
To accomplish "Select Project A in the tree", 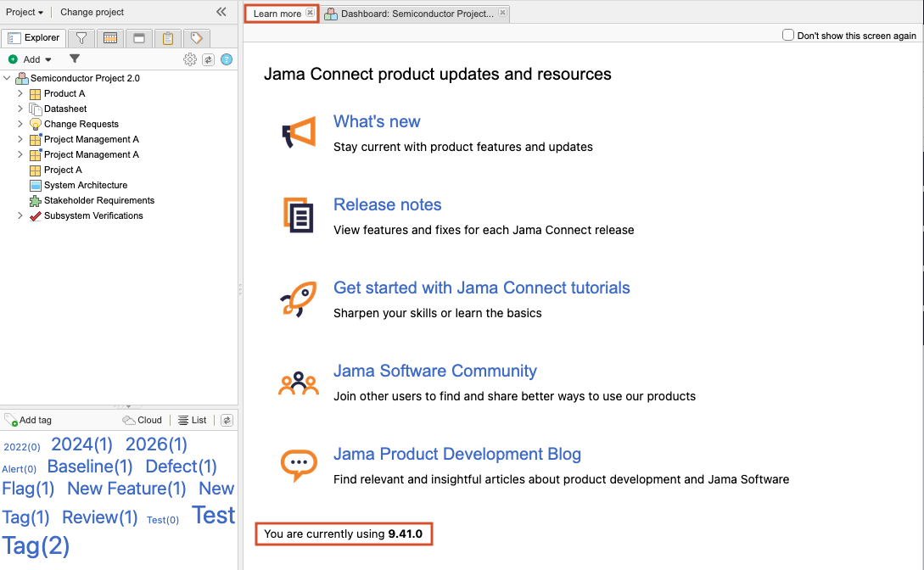I will pos(63,170).
